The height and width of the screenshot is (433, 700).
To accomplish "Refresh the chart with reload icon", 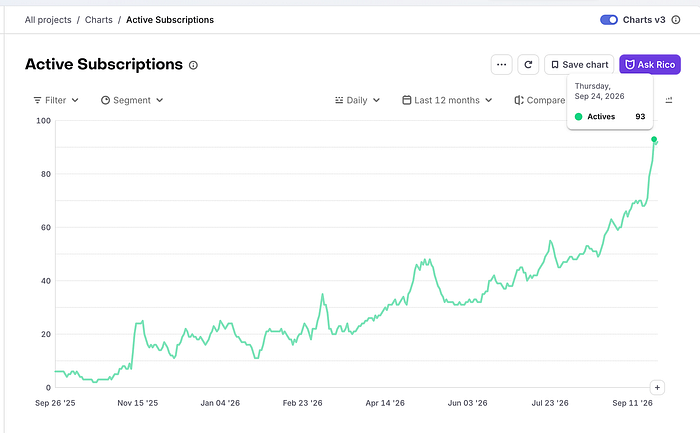I will [x=528, y=65].
